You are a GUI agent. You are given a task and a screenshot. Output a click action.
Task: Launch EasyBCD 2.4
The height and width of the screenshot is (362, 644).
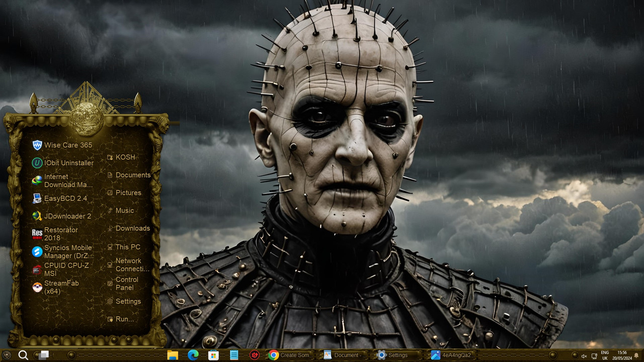click(x=60, y=199)
